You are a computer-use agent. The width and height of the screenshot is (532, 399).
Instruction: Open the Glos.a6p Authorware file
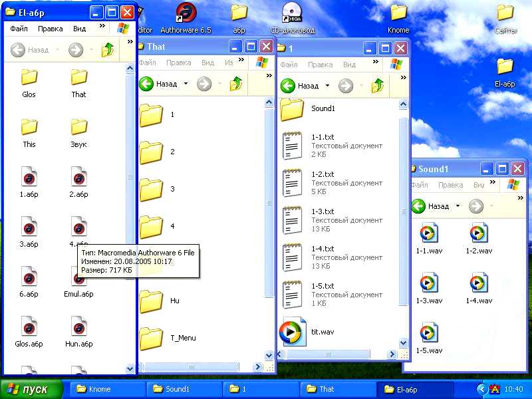pos(29,329)
